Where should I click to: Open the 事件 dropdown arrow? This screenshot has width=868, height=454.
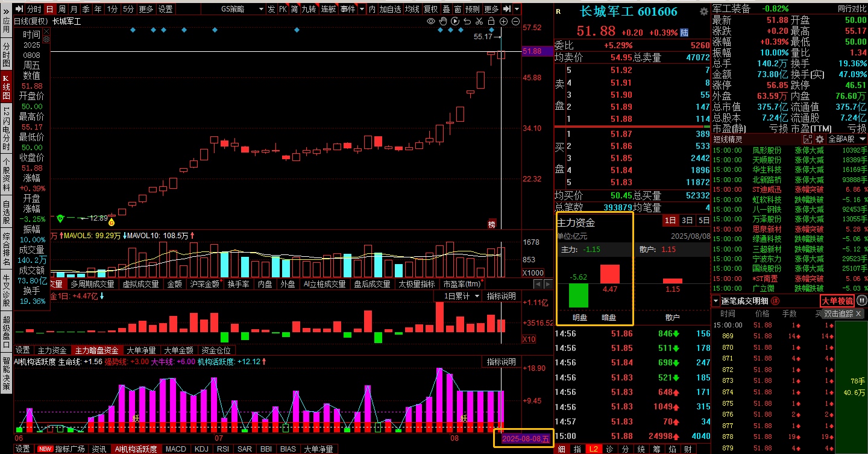click(x=362, y=9)
